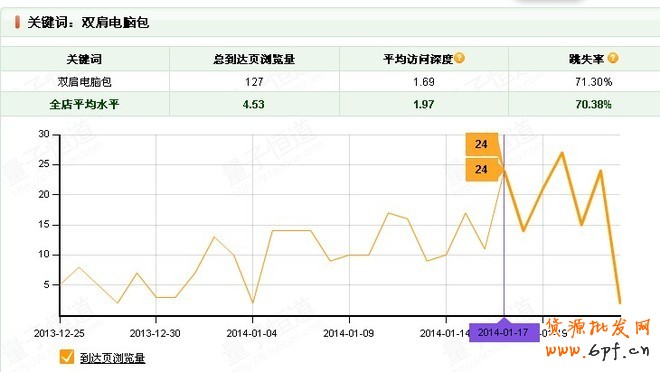
Task: Click the 2013-12-25 axis date label
Action: 59,333
